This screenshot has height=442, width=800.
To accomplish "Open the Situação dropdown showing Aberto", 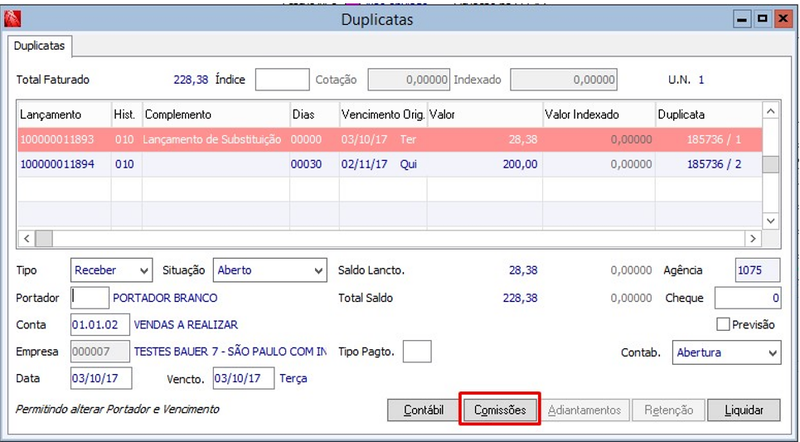I will coord(269,270).
